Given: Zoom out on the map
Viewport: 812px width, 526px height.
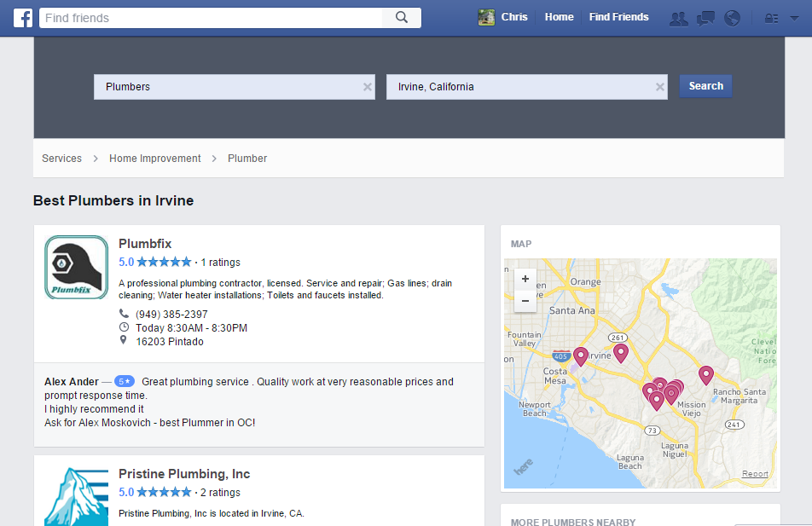Looking at the screenshot, I should pyautogui.click(x=525, y=301).
